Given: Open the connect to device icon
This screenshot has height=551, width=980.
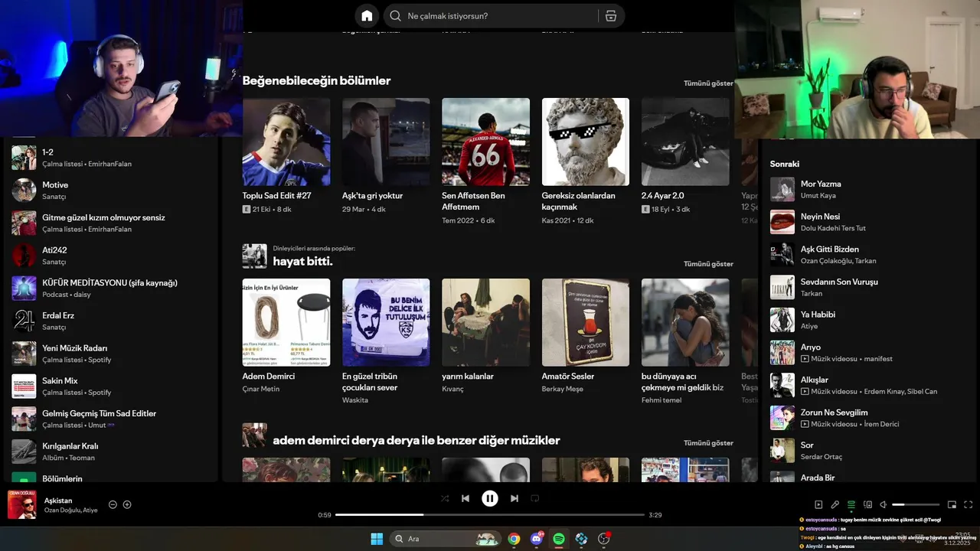Looking at the screenshot, I should [x=867, y=504].
